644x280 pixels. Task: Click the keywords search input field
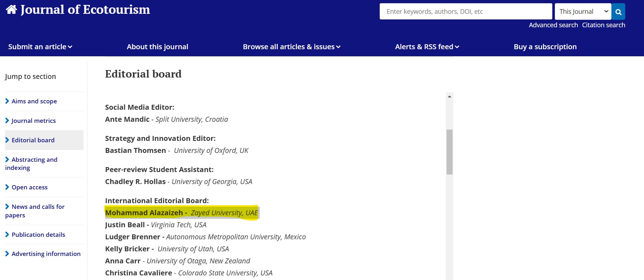tap(466, 12)
